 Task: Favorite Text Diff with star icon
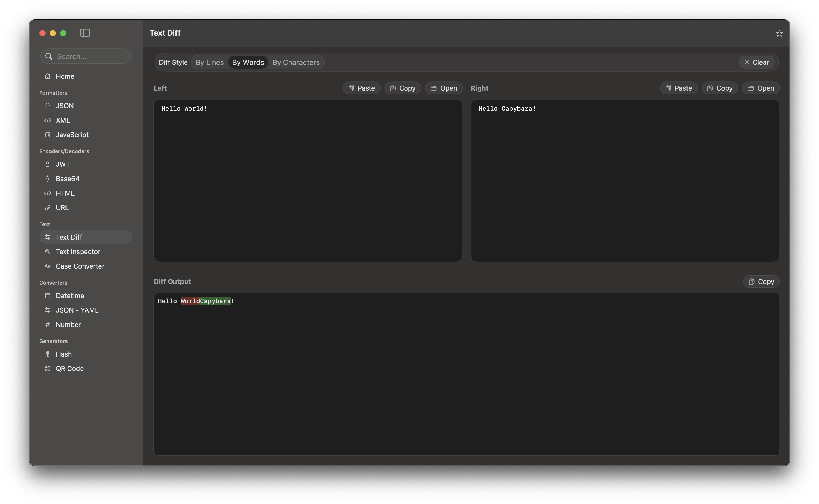pos(779,33)
